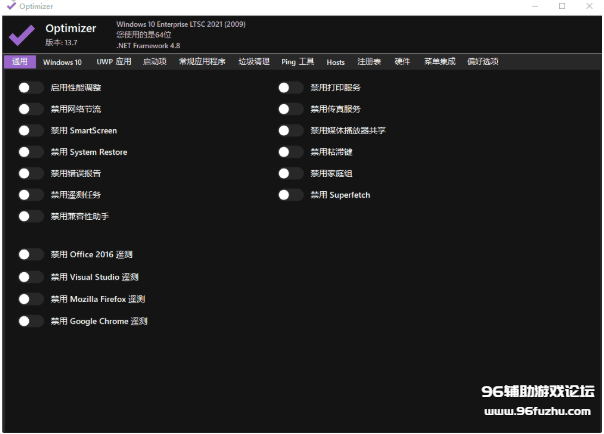The height and width of the screenshot is (434, 604).
Task: Toggle the 禁用 Superfetch switch
Action: coord(291,195)
